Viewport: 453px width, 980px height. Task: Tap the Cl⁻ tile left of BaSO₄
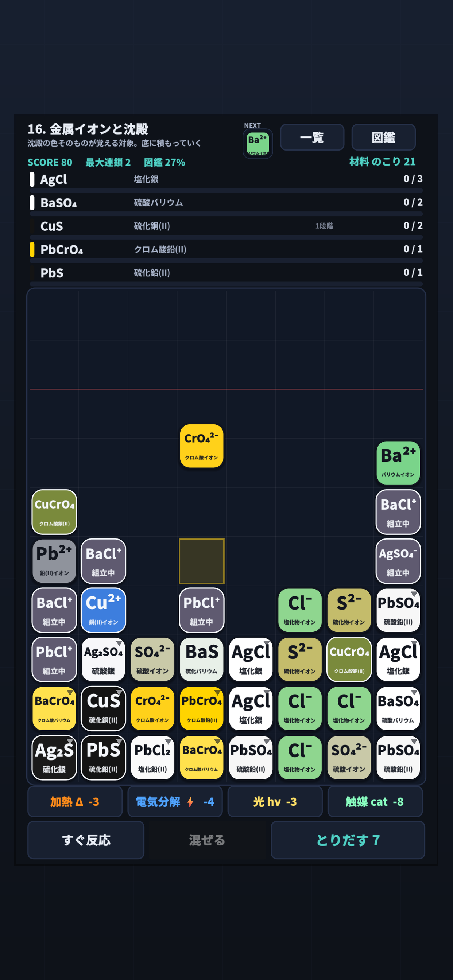click(349, 708)
